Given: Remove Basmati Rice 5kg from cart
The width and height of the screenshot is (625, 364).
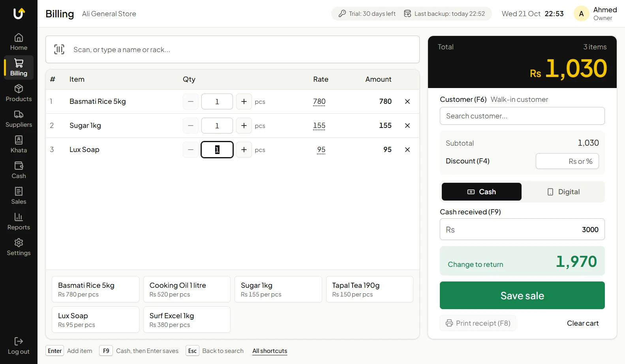Looking at the screenshot, I should click(x=407, y=101).
